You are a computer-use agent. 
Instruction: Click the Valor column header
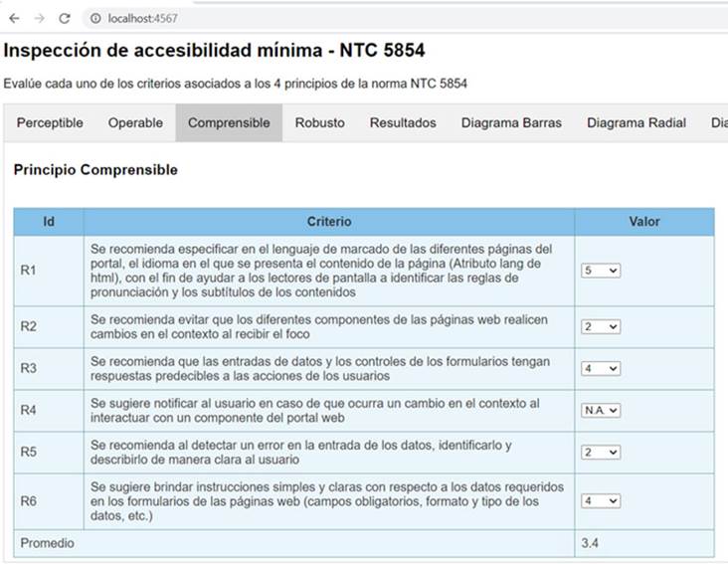pos(643,222)
